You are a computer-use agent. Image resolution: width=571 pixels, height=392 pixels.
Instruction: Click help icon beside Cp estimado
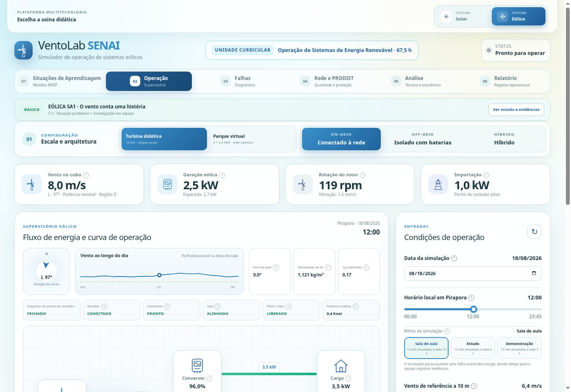366,268
